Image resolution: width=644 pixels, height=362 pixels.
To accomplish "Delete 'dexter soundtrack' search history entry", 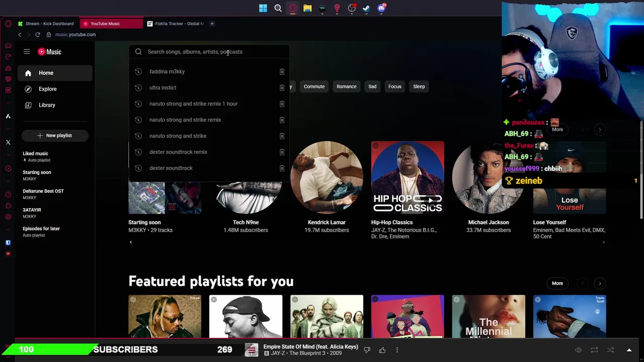I will point(282,168).
